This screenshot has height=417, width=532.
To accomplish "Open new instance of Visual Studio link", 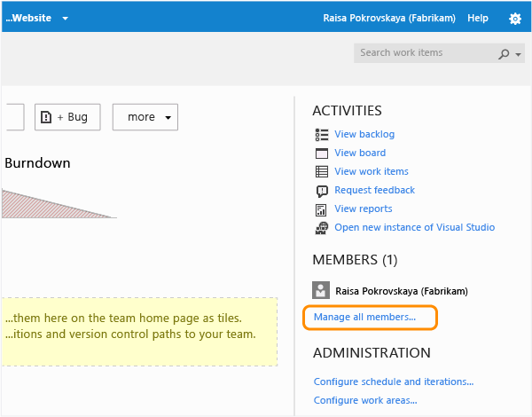I will point(415,227).
